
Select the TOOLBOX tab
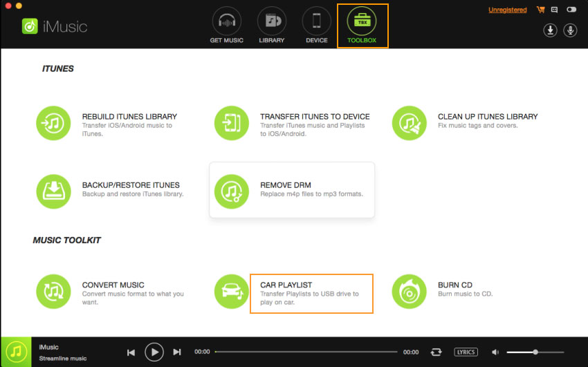click(362, 26)
